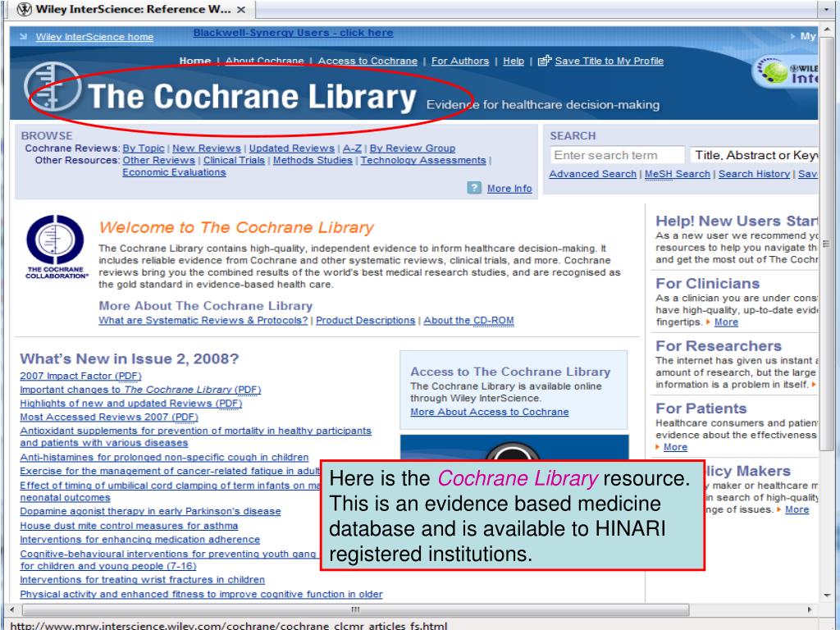Screen dimensions: 840x630
Task: Open MeSH Search link
Action: tap(677, 174)
